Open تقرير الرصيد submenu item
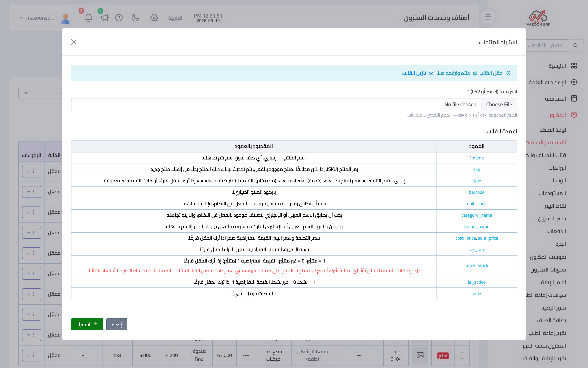The width and height of the screenshot is (588, 368). (x=554, y=307)
